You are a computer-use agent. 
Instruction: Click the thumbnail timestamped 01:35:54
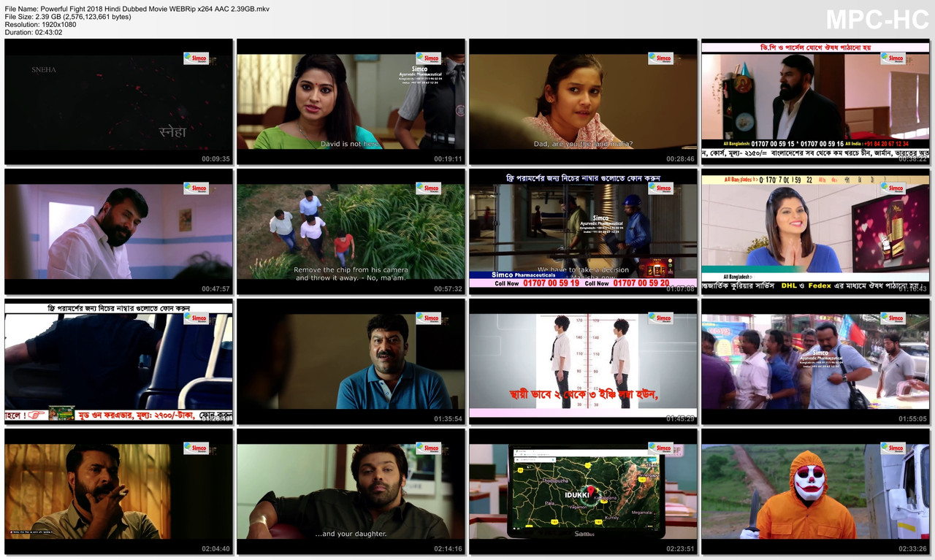[x=351, y=361]
